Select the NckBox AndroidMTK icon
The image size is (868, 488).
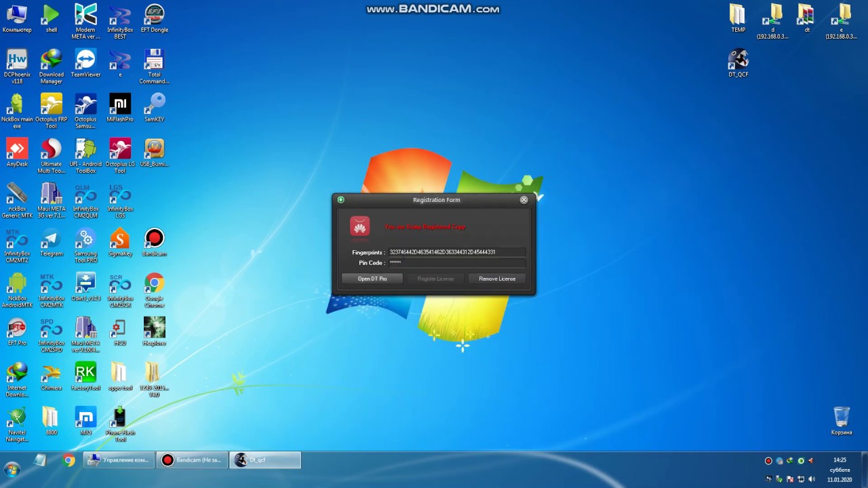click(x=17, y=290)
